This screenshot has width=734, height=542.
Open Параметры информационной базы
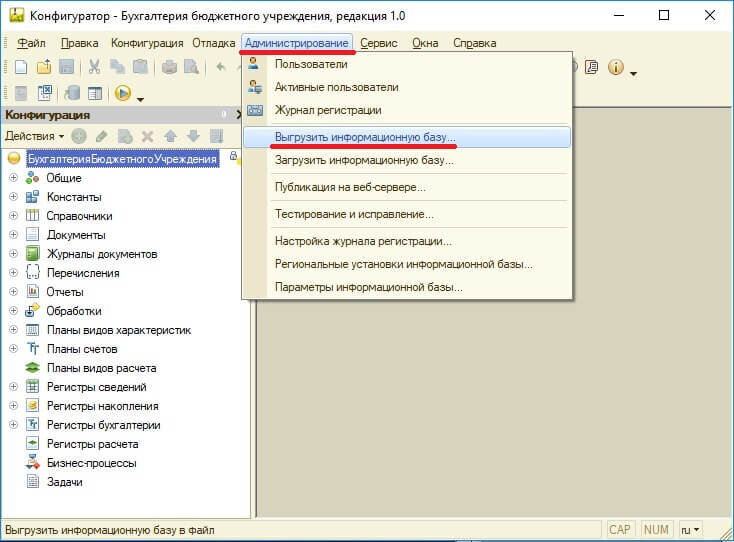pyautogui.click(x=407, y=287)
